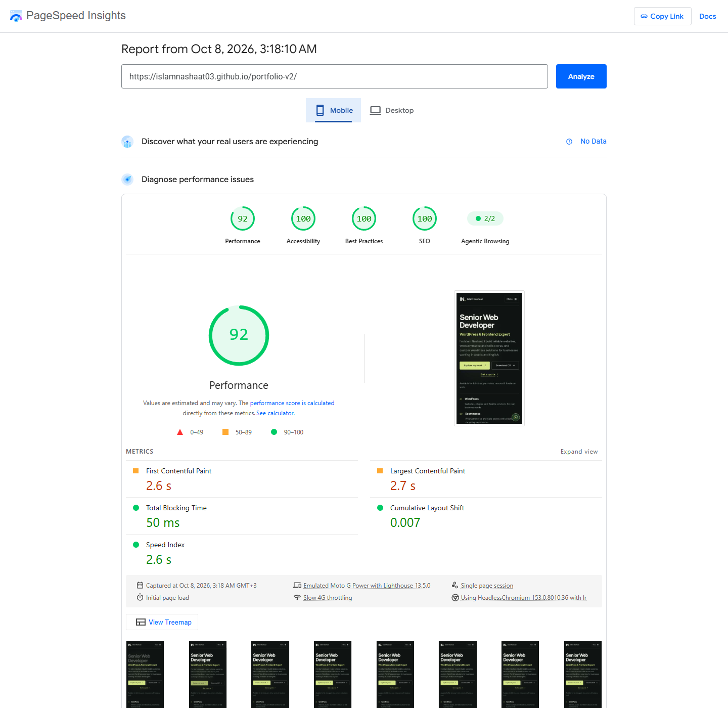Switch to the Mobile tab
728x708 pixels.
tap(333, 110)
